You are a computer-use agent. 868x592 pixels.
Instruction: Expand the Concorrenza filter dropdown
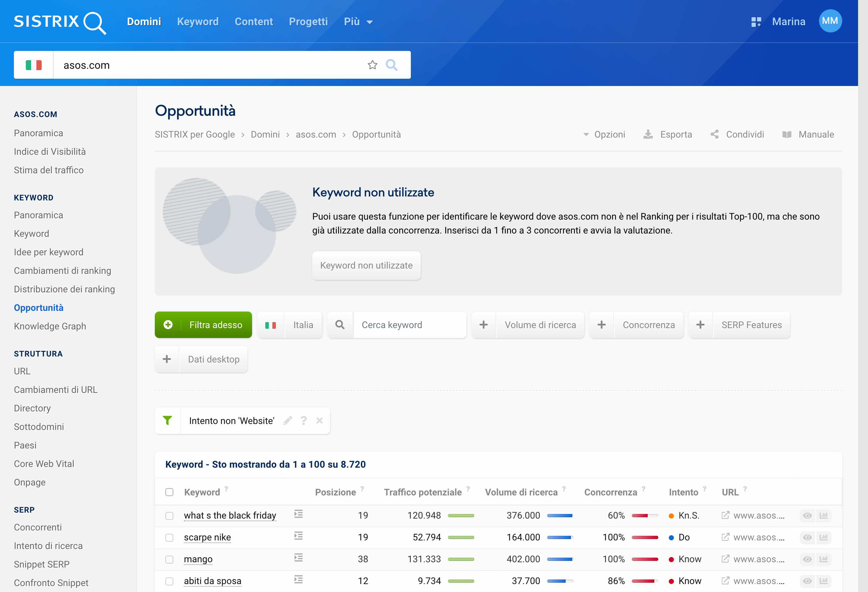(648, 324)
